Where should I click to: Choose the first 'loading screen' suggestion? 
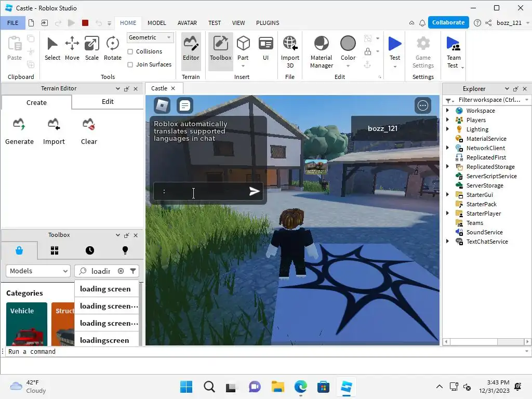click(107, 289)
